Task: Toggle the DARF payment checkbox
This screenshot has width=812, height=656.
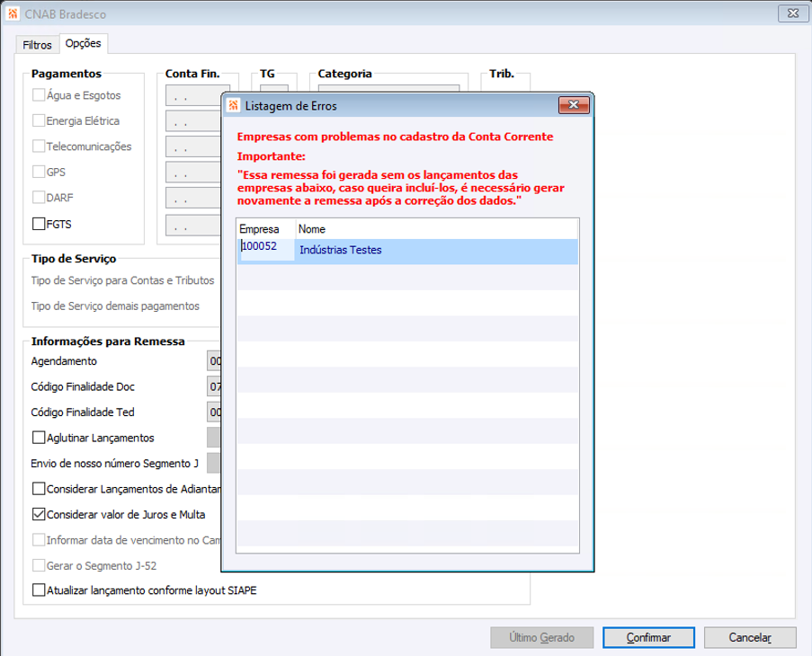Action: [x=39, y=197]
